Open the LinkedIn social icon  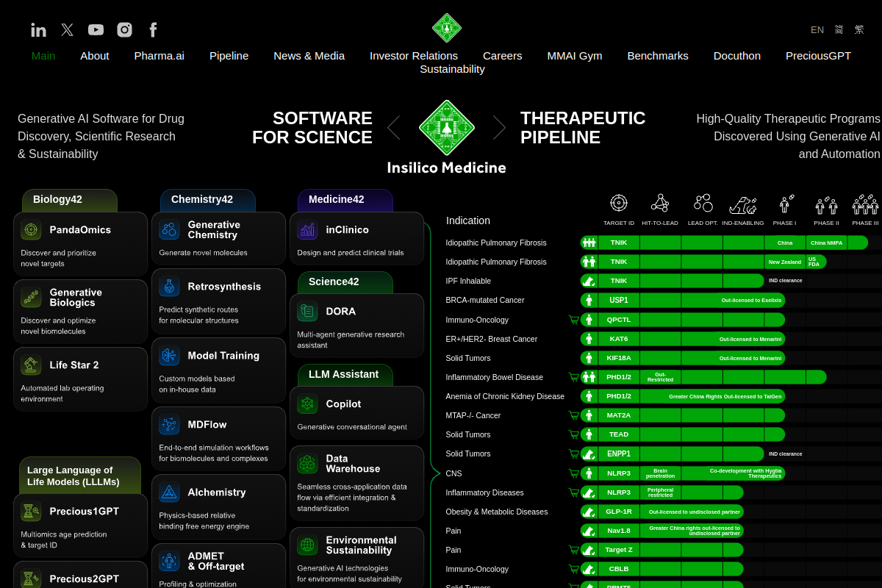pyautogui.click(x=39, y=30)
